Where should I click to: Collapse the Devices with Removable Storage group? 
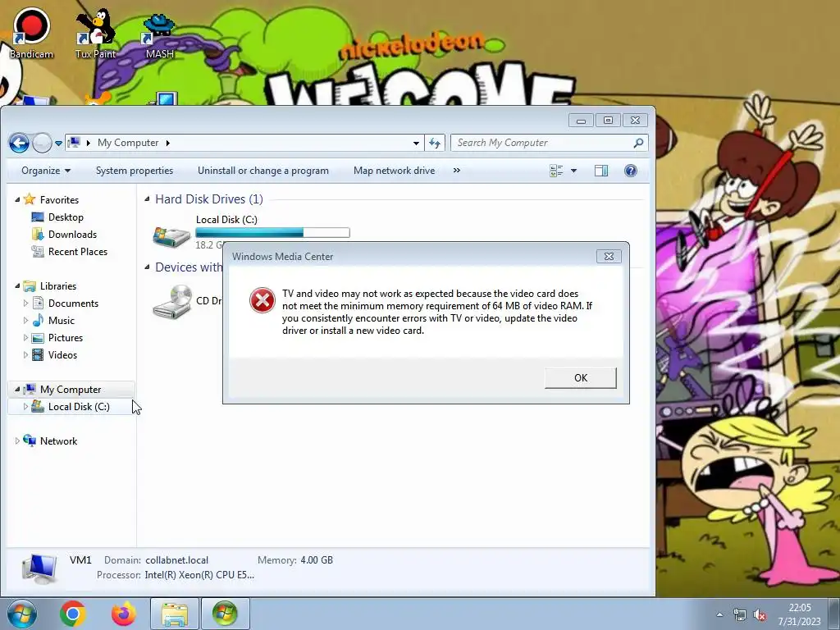click(147, 267)
